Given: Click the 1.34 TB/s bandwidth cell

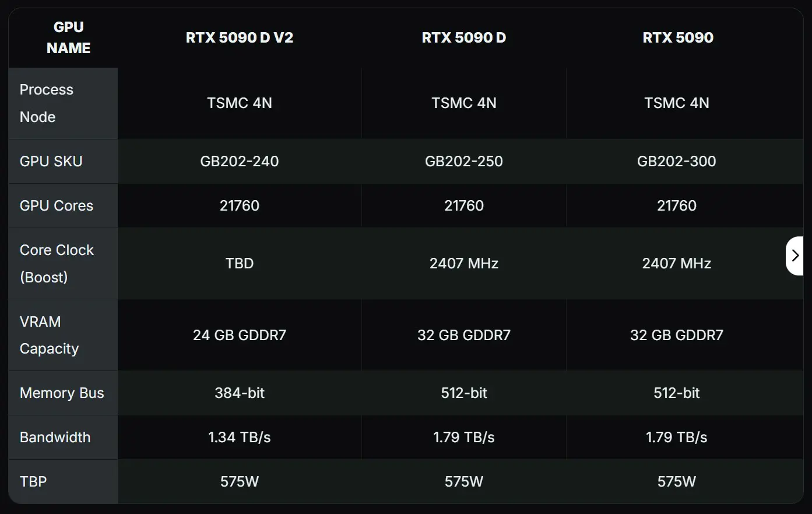Looking at the screenshot, I should [x=240, y=438].
